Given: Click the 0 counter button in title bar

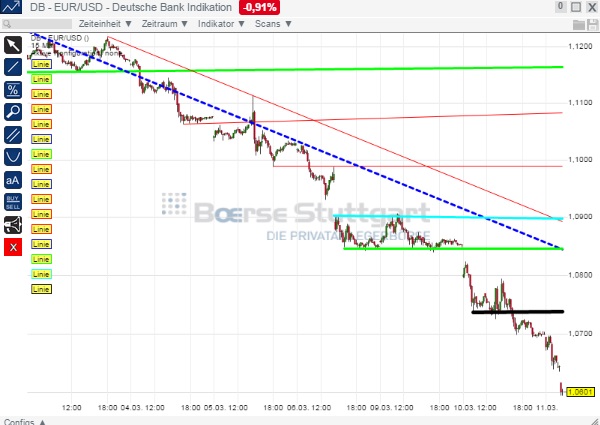Looking at the screenshot, I should point(561,7).
